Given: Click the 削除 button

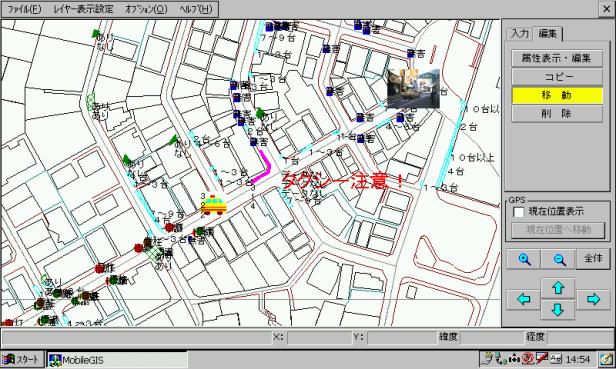Looking at the screenshot, I should (557, 114).
